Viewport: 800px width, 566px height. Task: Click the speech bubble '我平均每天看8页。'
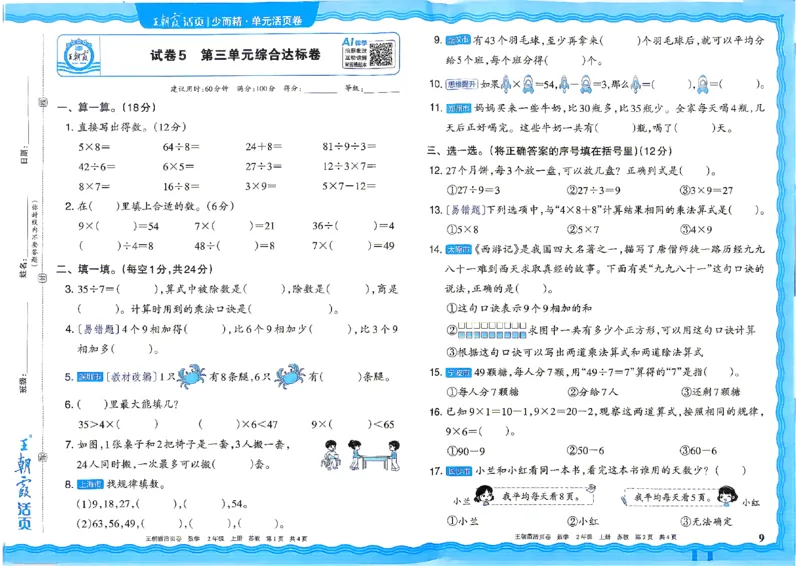tap(543, 495)
